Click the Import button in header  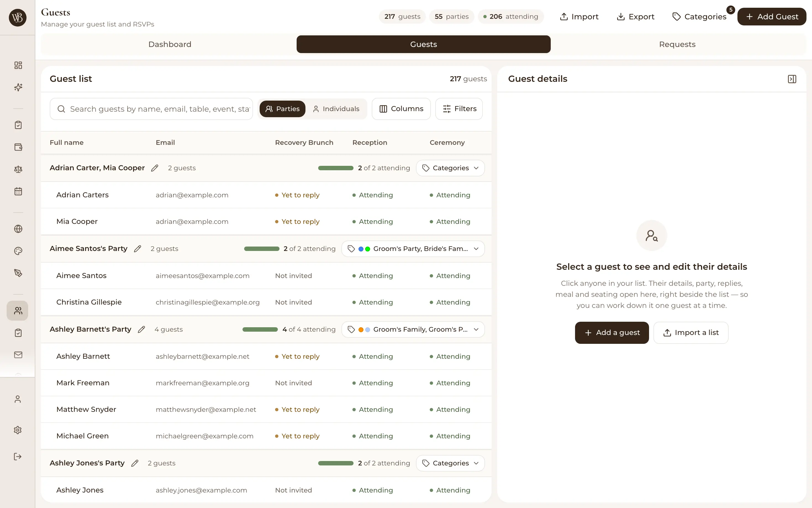579,17
